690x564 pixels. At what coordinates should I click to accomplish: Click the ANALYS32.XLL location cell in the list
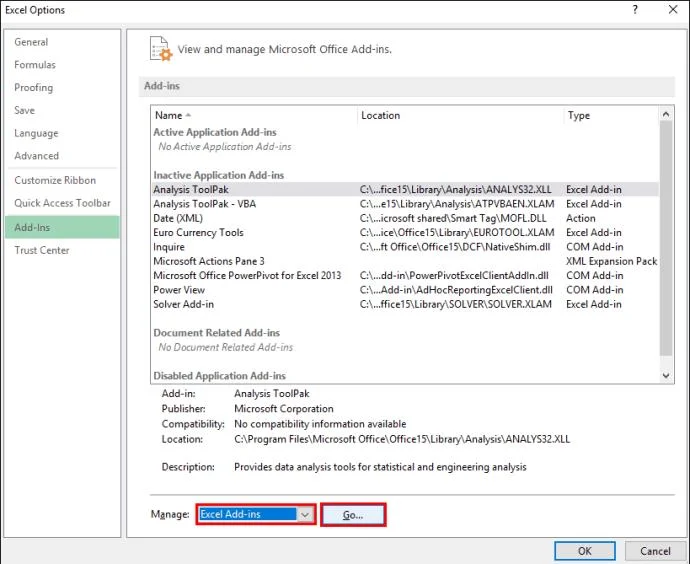pos(455,190)
